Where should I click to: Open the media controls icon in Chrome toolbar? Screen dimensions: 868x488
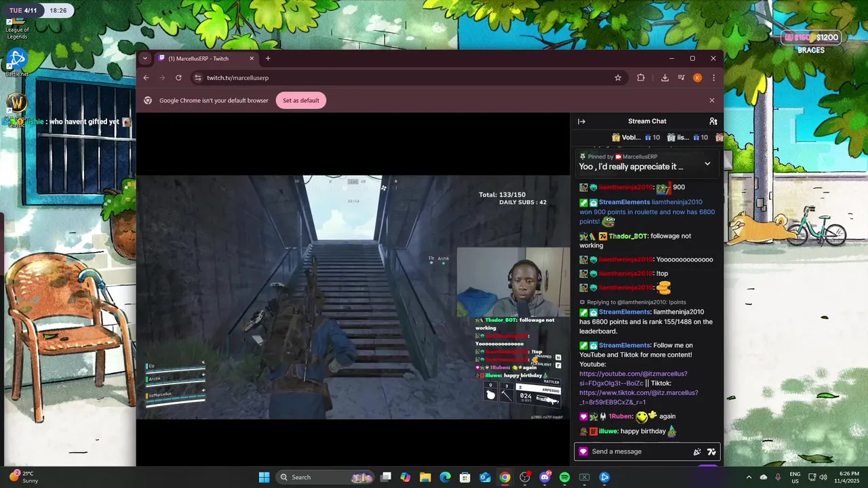pyautogui.click(x=681, y=78)
